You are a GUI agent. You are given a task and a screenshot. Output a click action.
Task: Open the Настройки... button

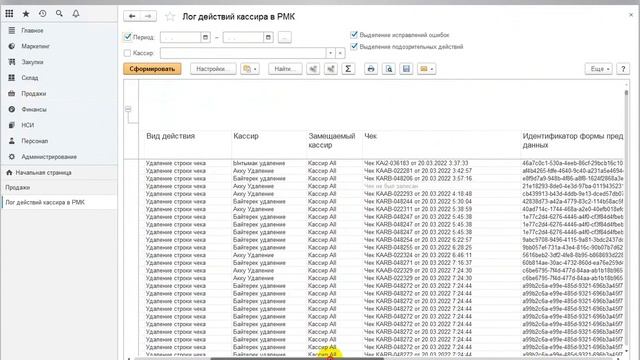pos(213,69)
